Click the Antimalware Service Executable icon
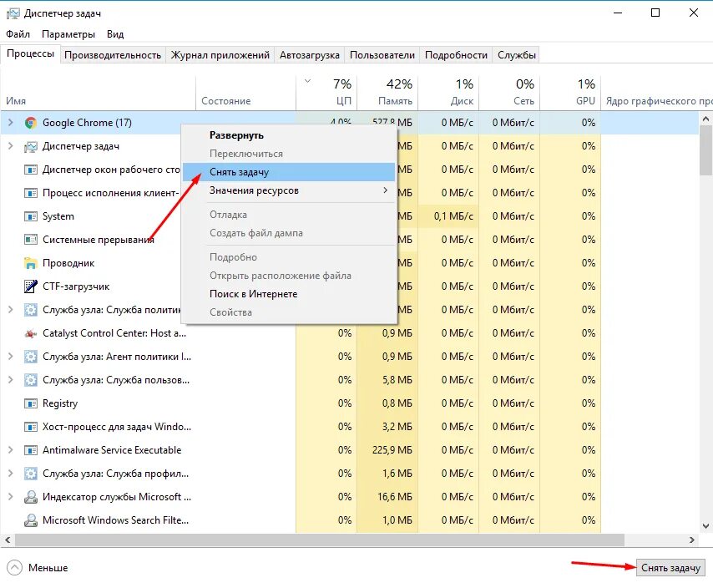The image size is (713, 588). [x=30, y=450]
